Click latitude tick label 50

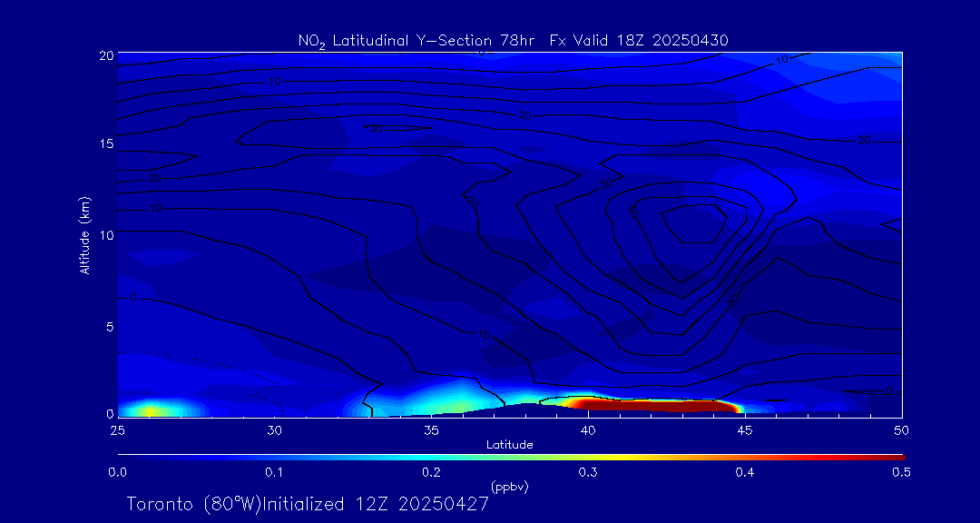click(x=902, y=430)
